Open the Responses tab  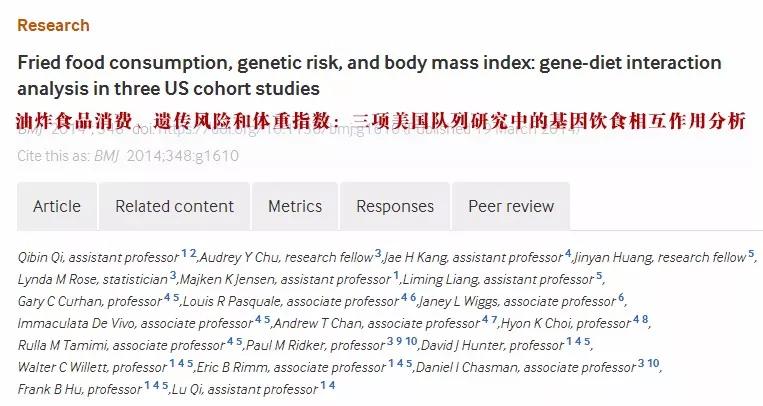(395, 206)
